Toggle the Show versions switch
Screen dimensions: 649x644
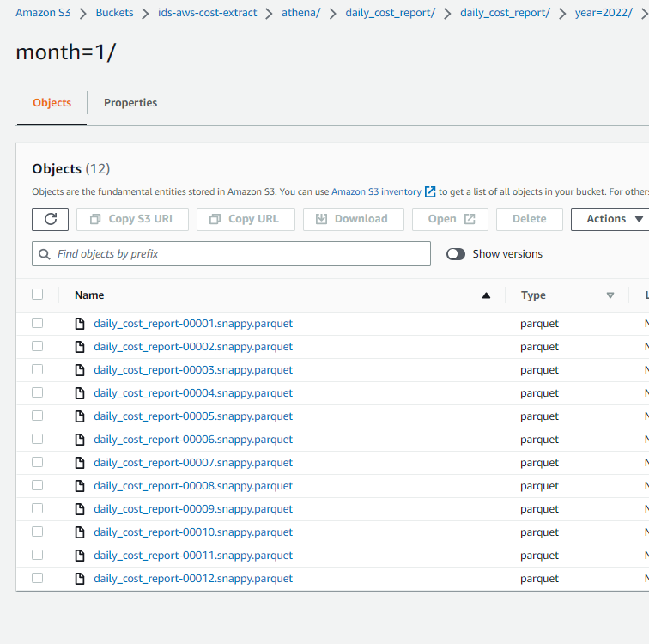pyautogui.click(x=456, y=253)
